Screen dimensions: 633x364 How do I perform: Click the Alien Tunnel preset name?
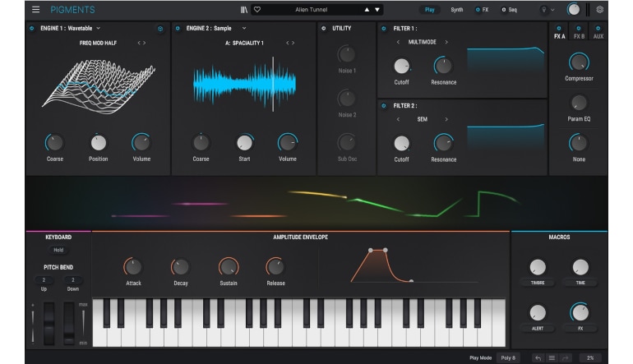[x=311, y=10]
